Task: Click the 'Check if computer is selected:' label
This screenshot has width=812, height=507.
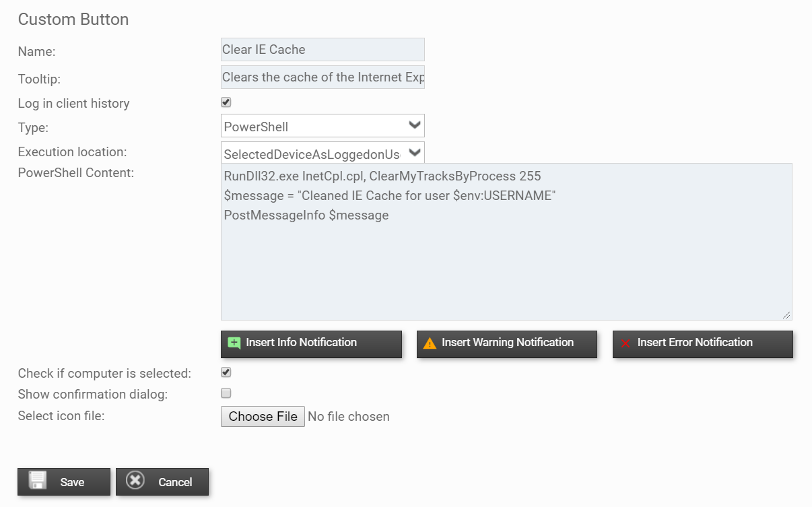Action: pyautogui.click(x=104, y=373)
